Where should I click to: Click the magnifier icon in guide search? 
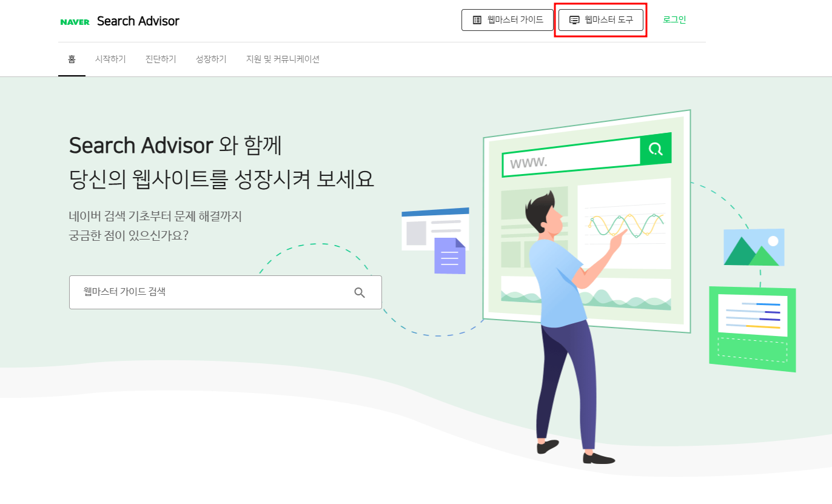pyautogui.click(x=360, y=292)
